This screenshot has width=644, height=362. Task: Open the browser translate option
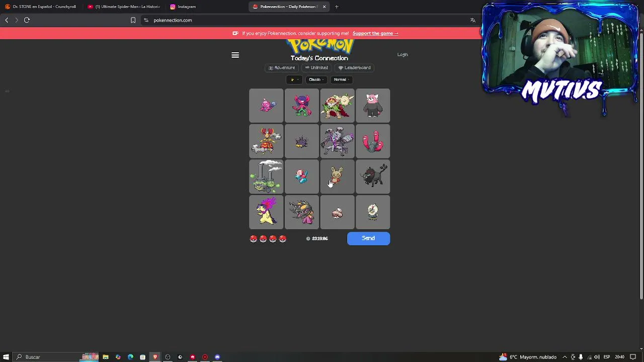[x=472, y=20]
